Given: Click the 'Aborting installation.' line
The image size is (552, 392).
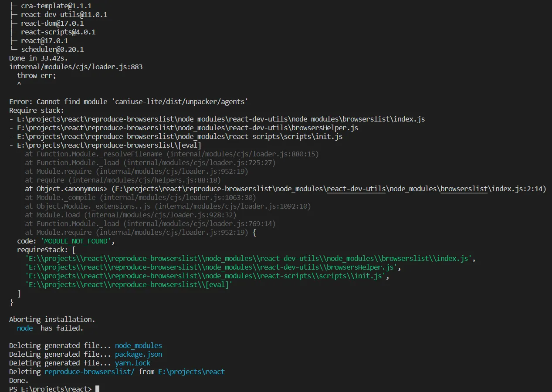Looking at the screenshot, I should [52, 319].
